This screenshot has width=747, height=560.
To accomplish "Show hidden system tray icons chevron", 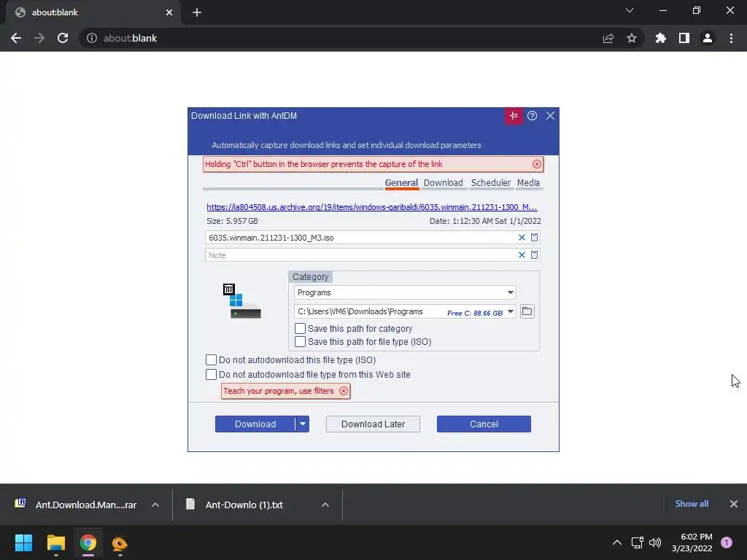I will pyautogui.click(x=617, y=542).
